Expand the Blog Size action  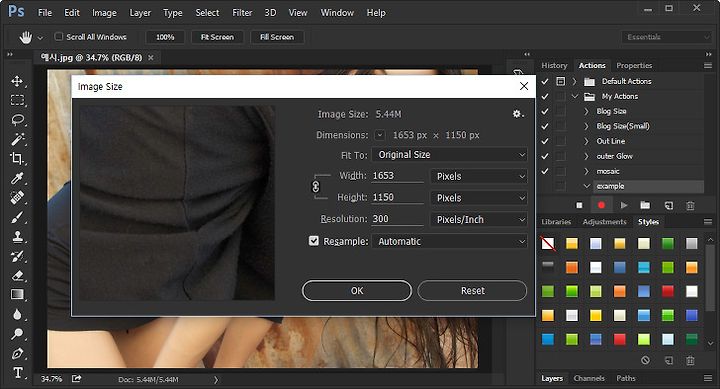586,111
